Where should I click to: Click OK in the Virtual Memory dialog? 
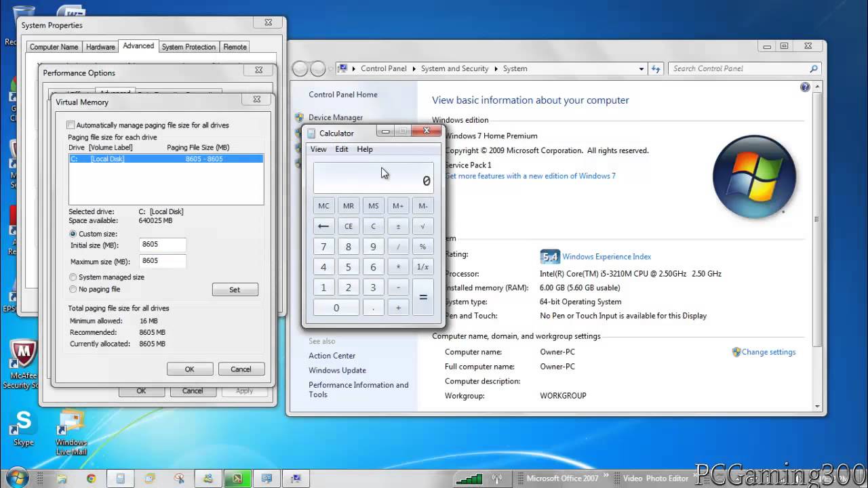(x=190, y=369)
